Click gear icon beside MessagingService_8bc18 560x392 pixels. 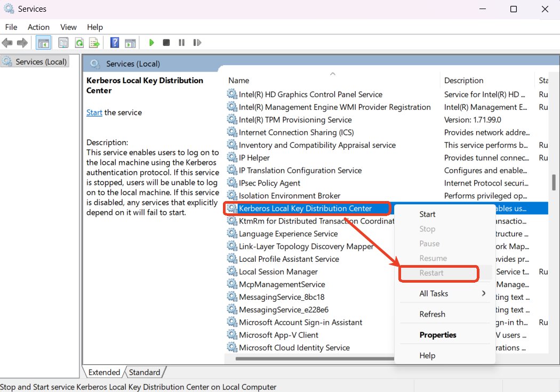(x=232, y=297)
